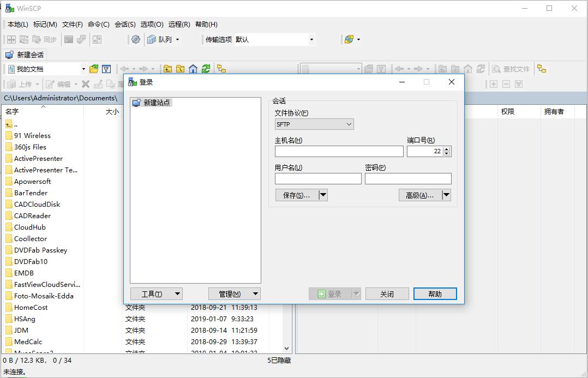Click the 编辑 edit button
Screen dimensions: 588x378
(58, 84)
